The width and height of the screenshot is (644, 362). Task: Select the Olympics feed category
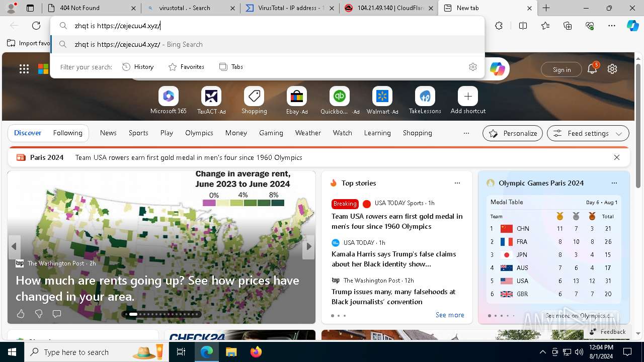[x=199, y=133]
